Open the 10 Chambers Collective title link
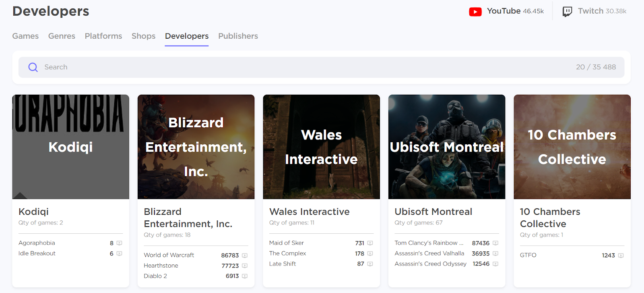Image resolution: width=644 pixels, height=293 pixels. [x=550, y=218]
